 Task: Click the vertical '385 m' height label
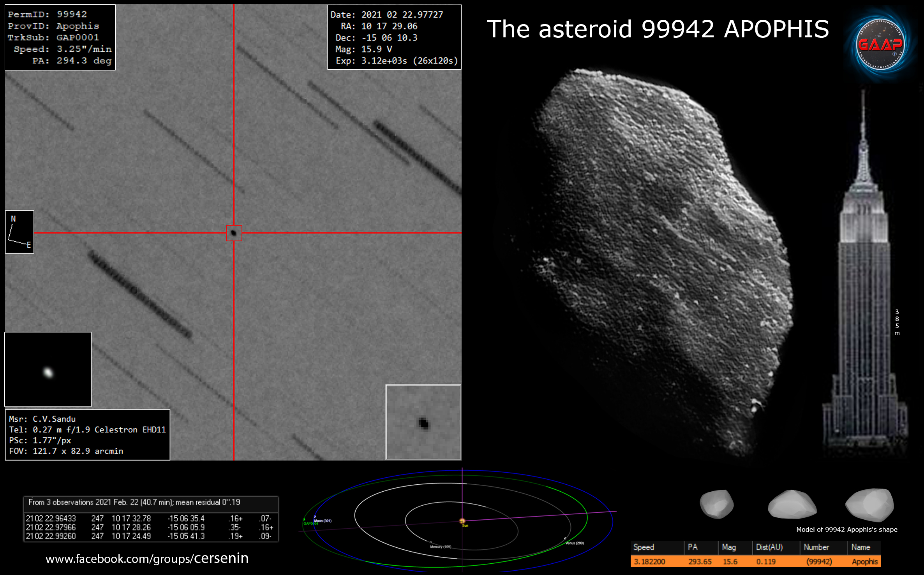click(x=897, y=323)
